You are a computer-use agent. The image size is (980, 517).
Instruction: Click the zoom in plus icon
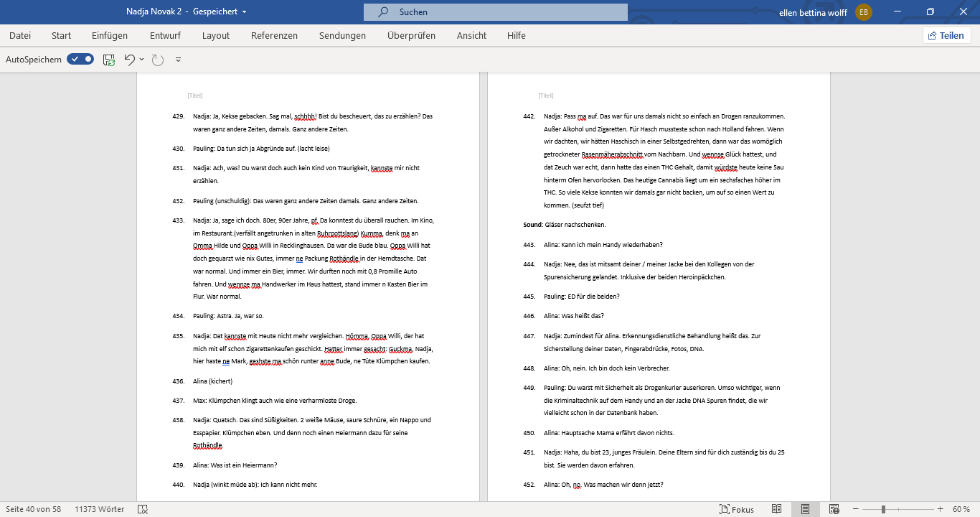coord(940,509)
